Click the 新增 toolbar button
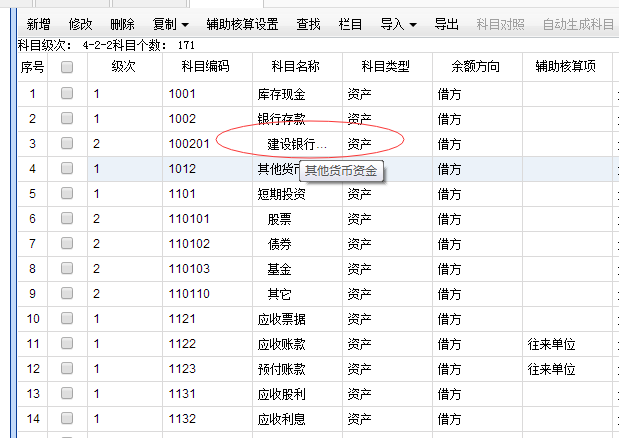The image size is (619, 438). coord(39,23)
